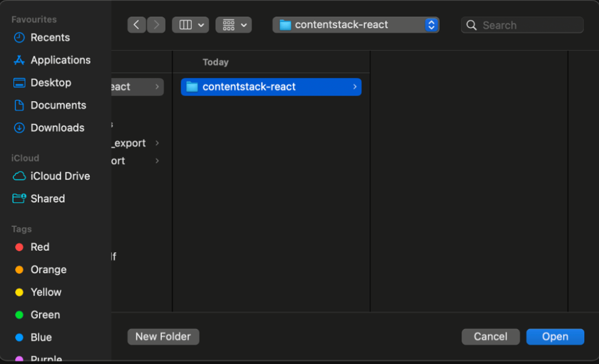The image size is (599, 364).
Task: Open the Applications sidebar item
Action: [52, 60]
